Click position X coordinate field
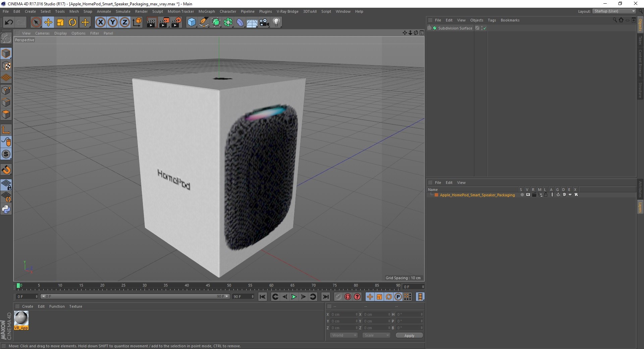The height and width of the screenshot is (349, 644). [344, 314]
